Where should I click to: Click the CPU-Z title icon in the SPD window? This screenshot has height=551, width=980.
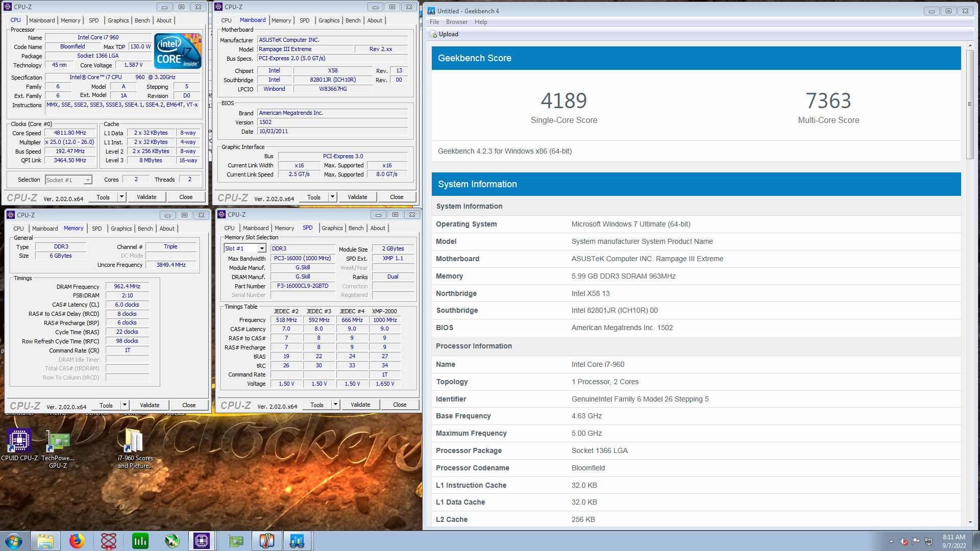click(222, 214)
